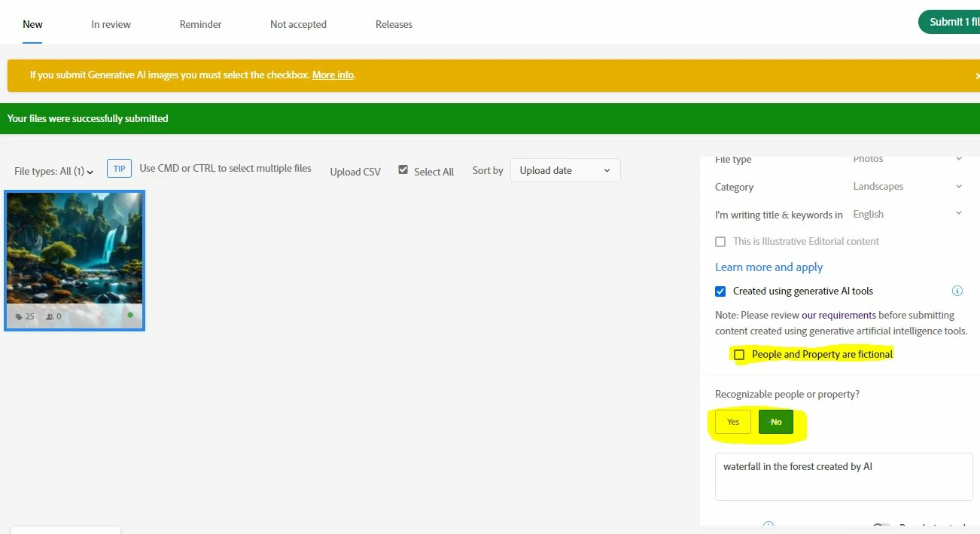The image size is (980, 534).
Task: Click the Submit 1 file button
Action: click(949, 22)
